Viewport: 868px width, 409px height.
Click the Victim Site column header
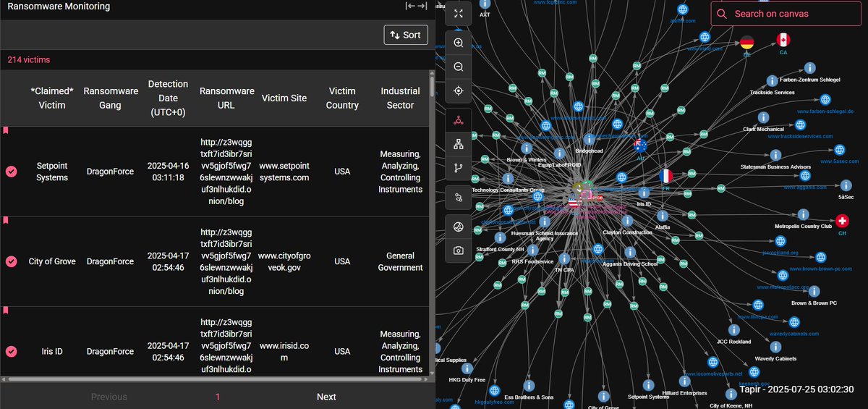coord(284,98)
